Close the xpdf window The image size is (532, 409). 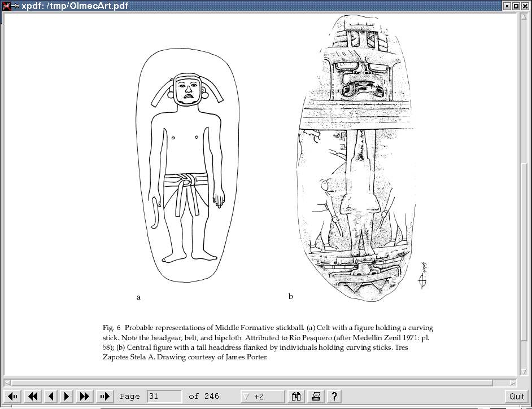(x=524, y=6)
